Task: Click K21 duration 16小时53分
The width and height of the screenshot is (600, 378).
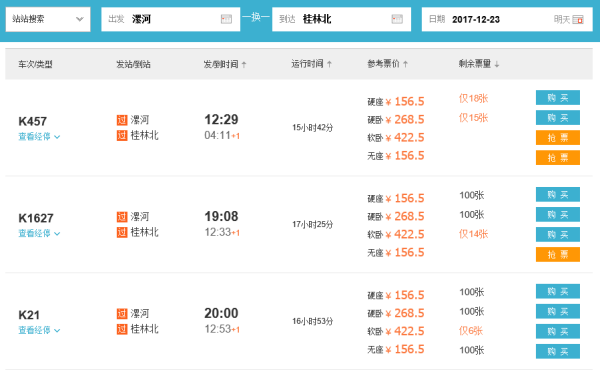Action: point(312,321)
